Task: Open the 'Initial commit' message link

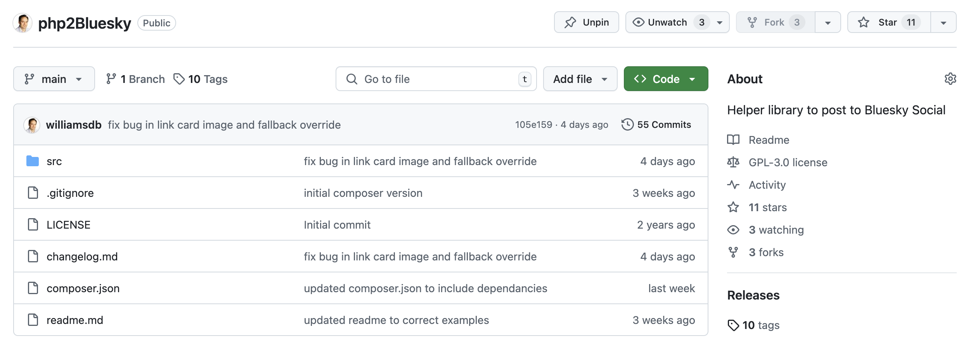Action: [x=337, y=225]
